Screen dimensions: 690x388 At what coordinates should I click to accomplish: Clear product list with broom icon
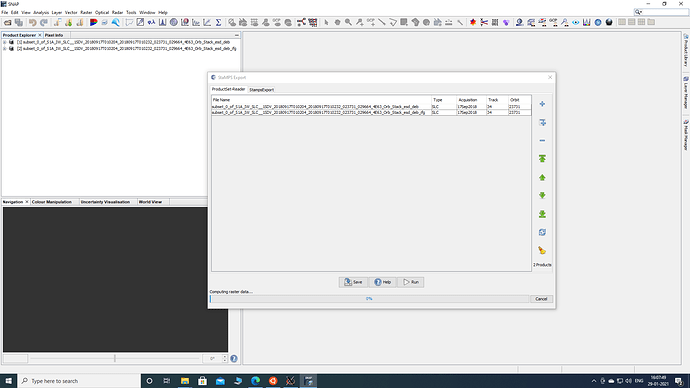point(542,250)
